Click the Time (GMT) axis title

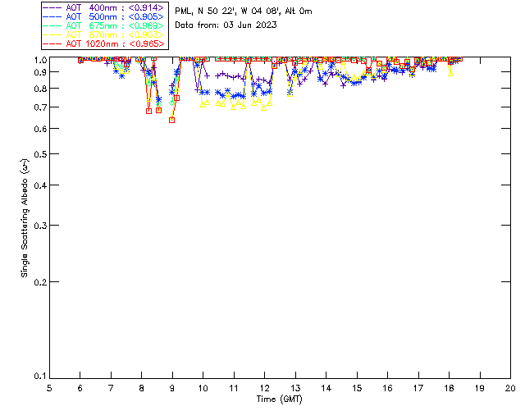280,399
